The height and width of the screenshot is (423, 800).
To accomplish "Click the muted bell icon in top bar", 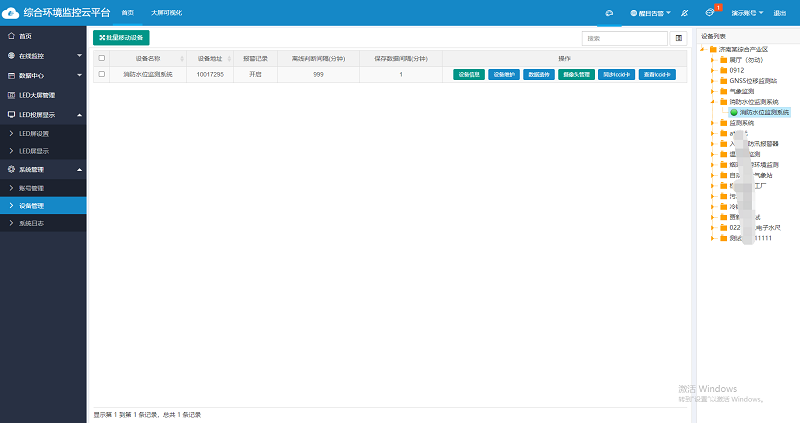I will [685, 13].
